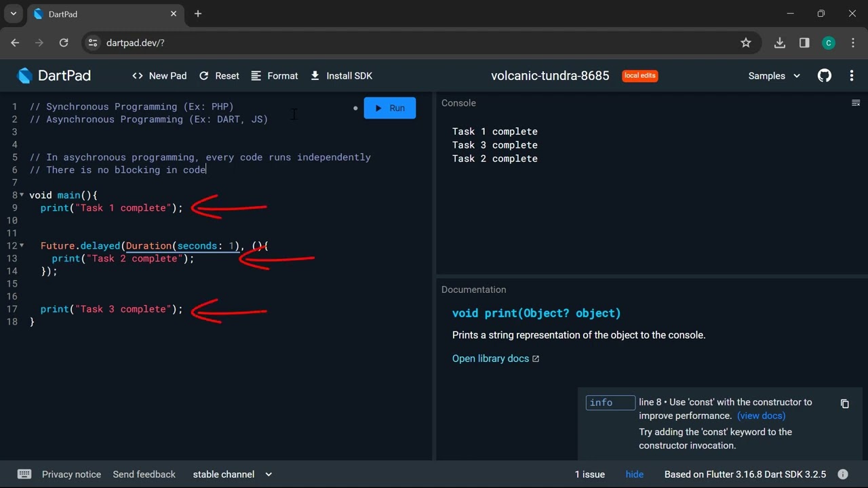The image size is (868, 488).
Task: Click the local edits badge
Action: pos(640,76)
